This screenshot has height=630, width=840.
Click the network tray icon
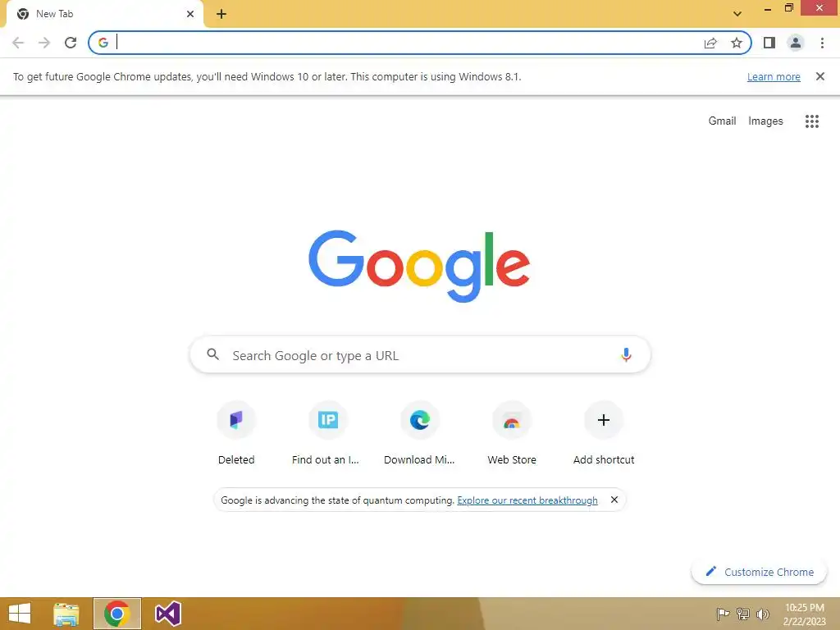point(743,614)
